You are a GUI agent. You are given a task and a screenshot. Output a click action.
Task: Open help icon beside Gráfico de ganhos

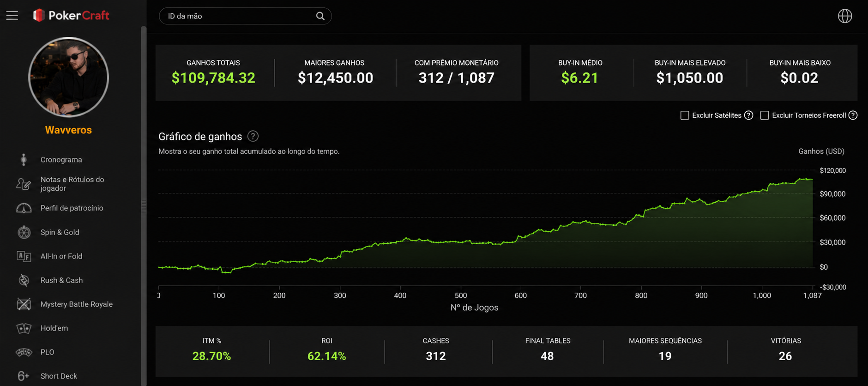pyautogui.click(x=253, y=136)
